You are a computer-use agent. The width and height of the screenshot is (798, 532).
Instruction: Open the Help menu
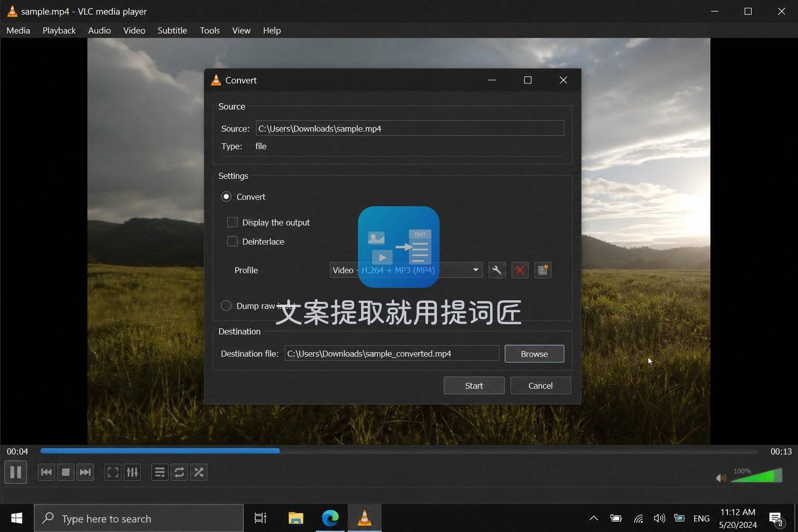pos(272,31)
